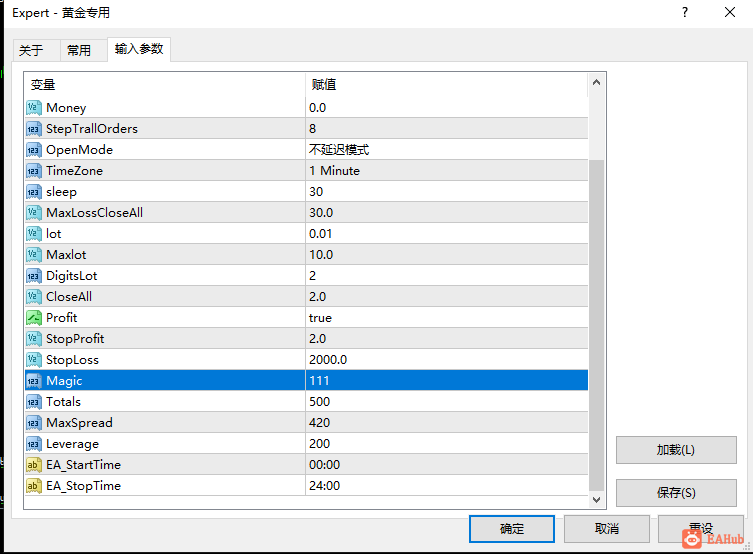This screenshot has width=753, height=554.
Task: Click the integer icon beside Leverage
Action: point(34,444)
